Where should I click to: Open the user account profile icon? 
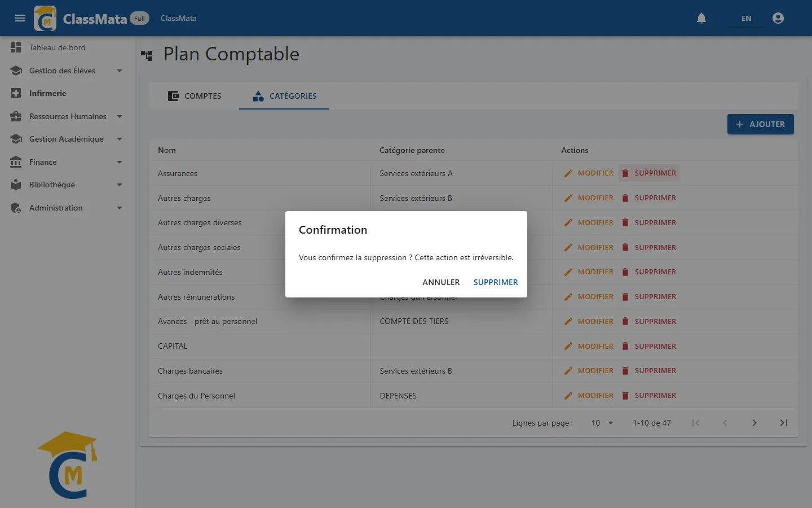778,18
